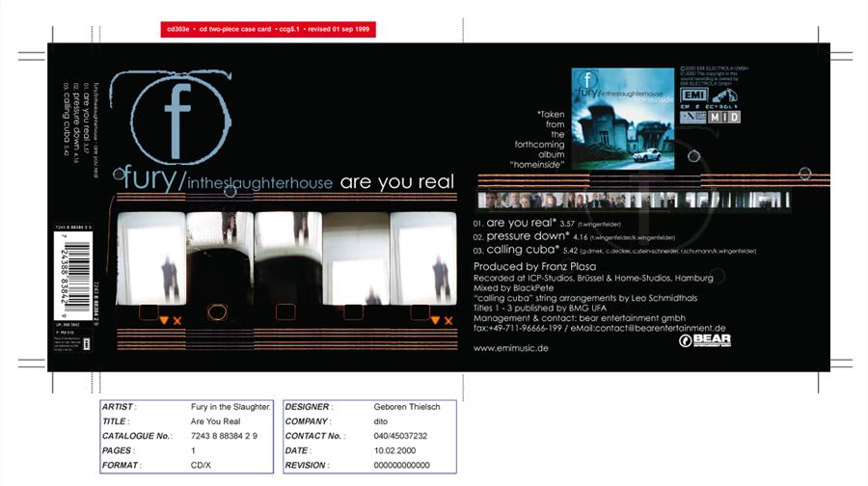Click the contact@bearentertainment.de email address

[x=655, y=328]
